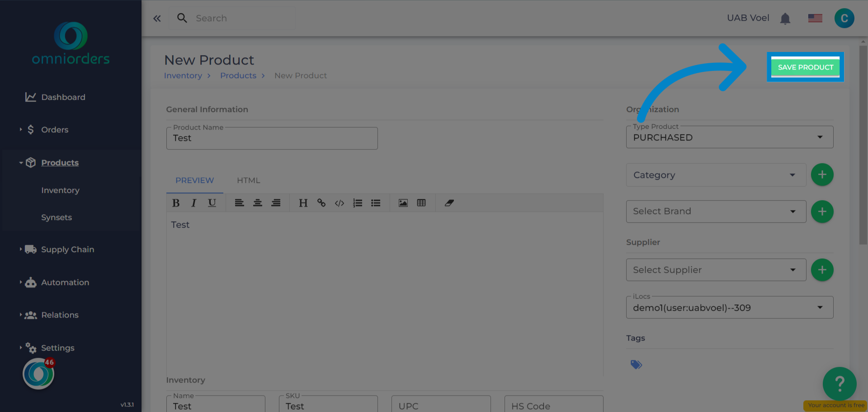Open omniorders chat widget with 46 badge

point(38,374)
